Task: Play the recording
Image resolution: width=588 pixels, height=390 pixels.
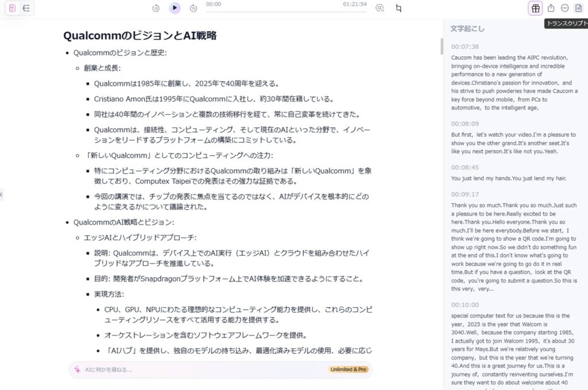Action: coord(175,8)
